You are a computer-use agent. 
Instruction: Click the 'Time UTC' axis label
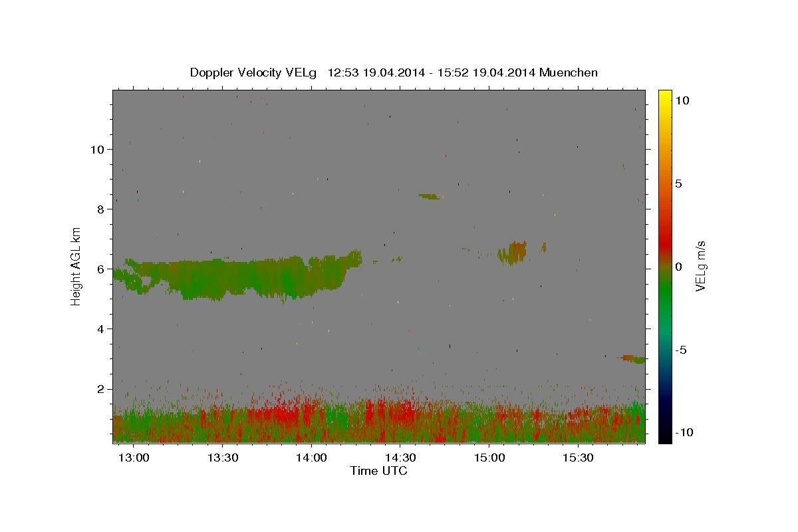[x=378, y=471]
